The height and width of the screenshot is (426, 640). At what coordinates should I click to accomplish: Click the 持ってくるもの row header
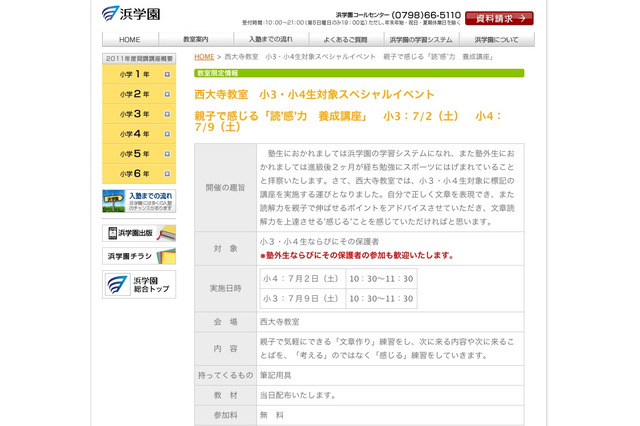225,375
